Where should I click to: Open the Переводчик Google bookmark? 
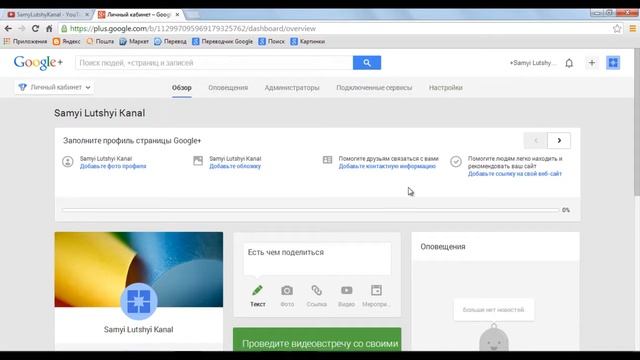point(222,41)
